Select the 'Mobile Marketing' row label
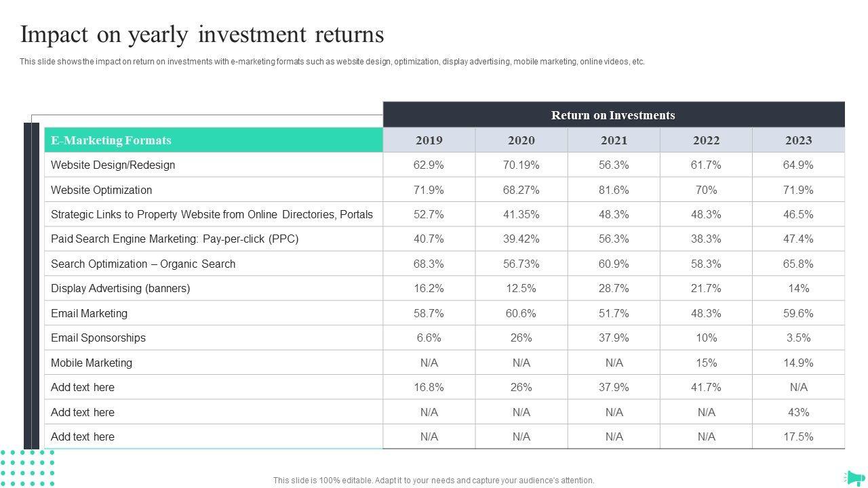Screen dimensions: 868x488 pos(92,363)
